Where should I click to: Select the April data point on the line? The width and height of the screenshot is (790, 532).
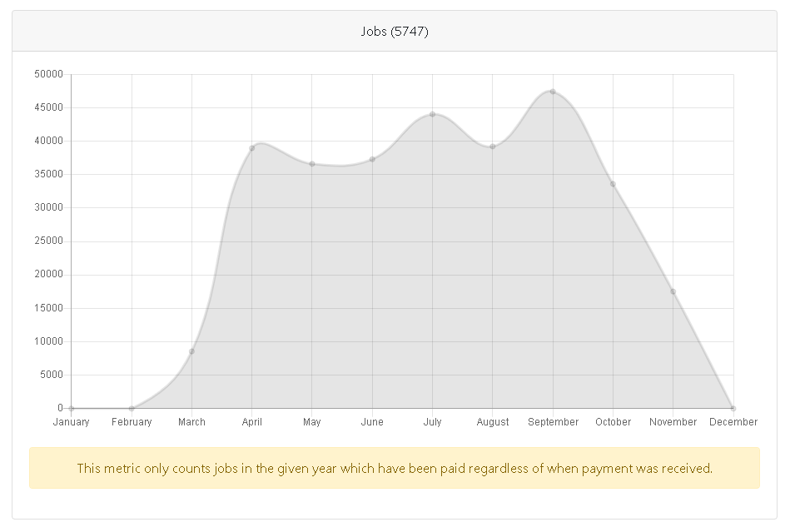(x=252, y=148)
